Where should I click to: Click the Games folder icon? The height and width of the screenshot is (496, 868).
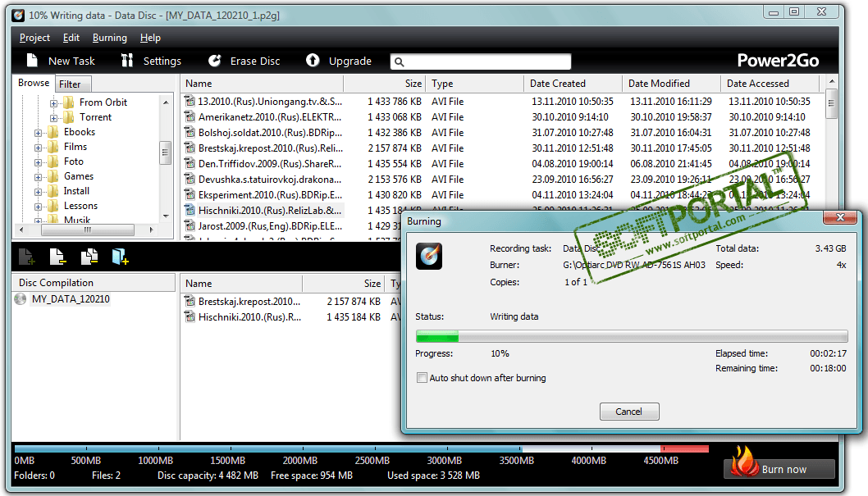click(x=53, y=175)
